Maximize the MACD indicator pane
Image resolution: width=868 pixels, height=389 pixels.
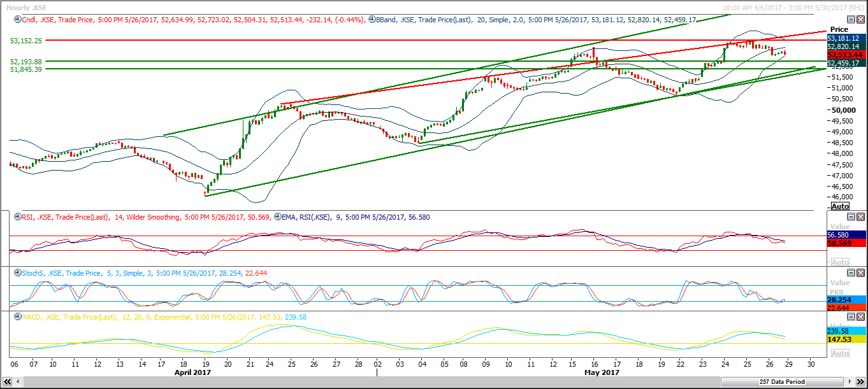(x=850, y=317)
